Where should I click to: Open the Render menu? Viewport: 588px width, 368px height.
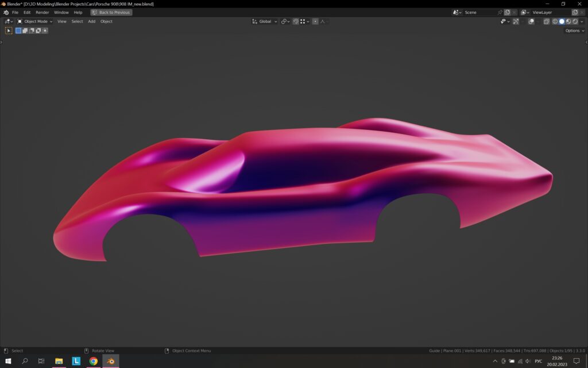42,12
